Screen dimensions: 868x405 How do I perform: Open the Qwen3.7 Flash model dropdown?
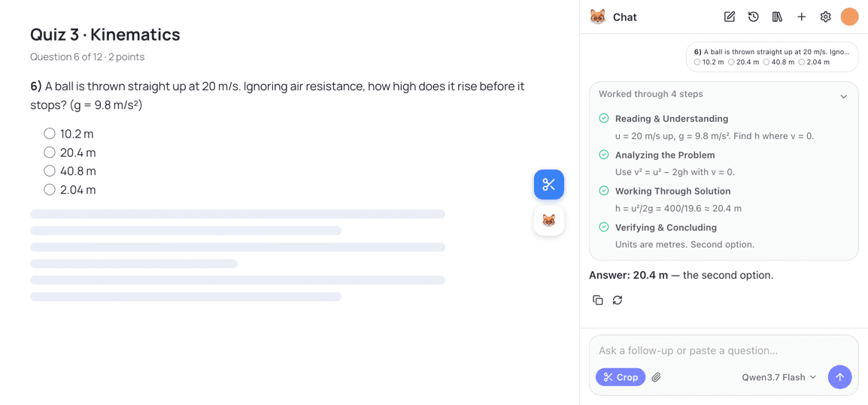click(779, 377)
